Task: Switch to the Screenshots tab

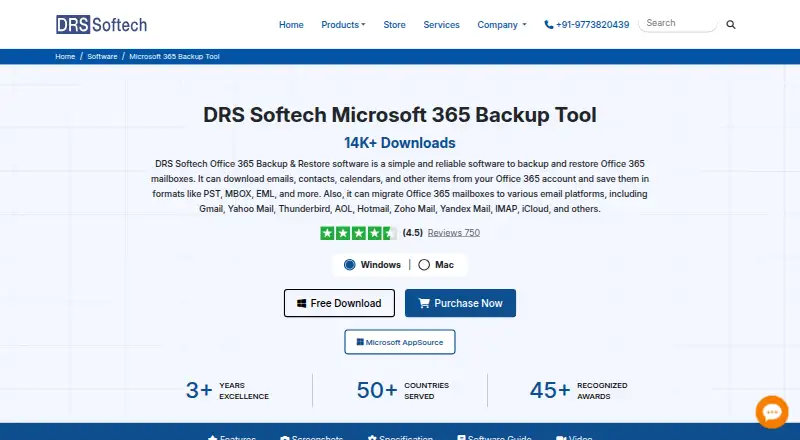Action: tap(312, 437)
